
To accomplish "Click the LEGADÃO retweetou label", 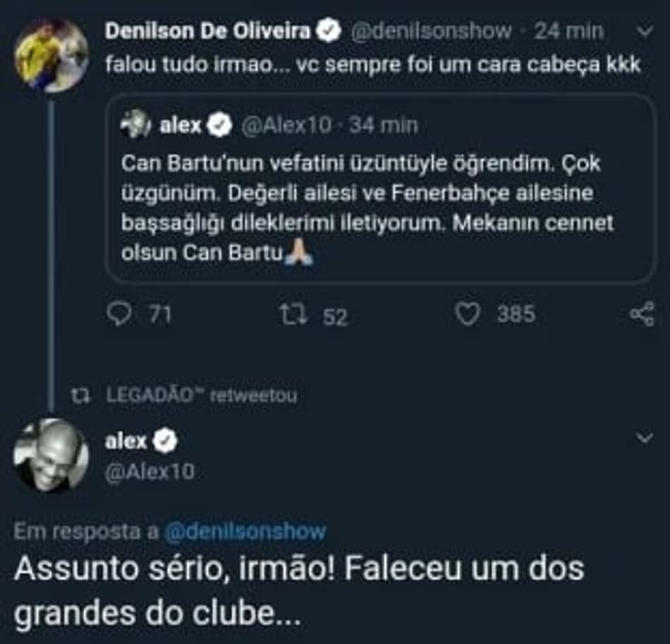I will (x=201, y=396).
